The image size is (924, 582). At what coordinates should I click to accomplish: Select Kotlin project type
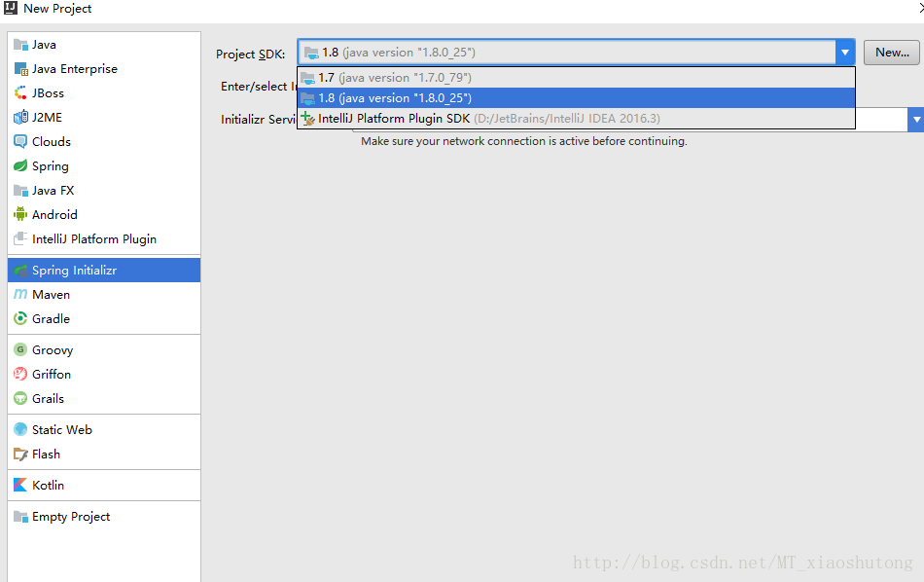pos(48,485)
